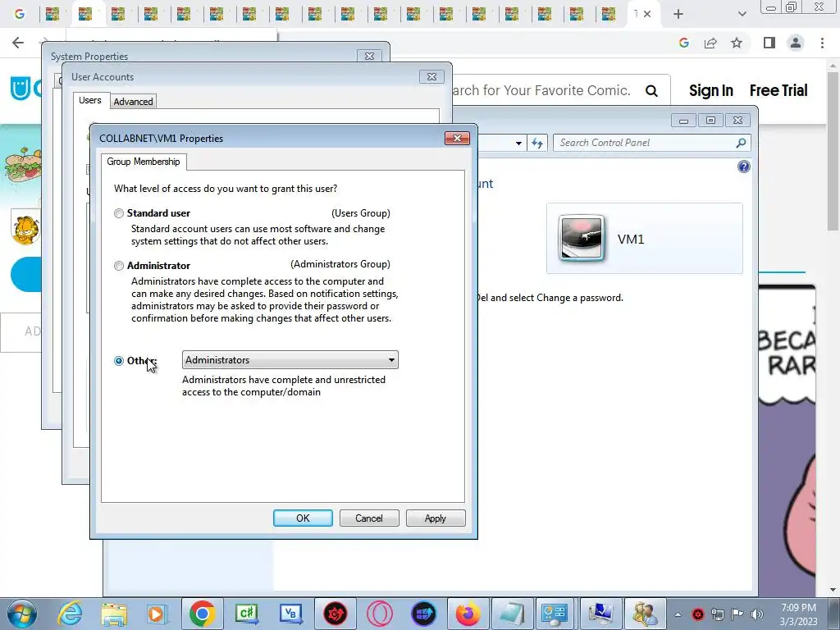840x630 pixels.
Task: Click Apply in VM1 Properties dialog
Action: (x=436, y=518)
